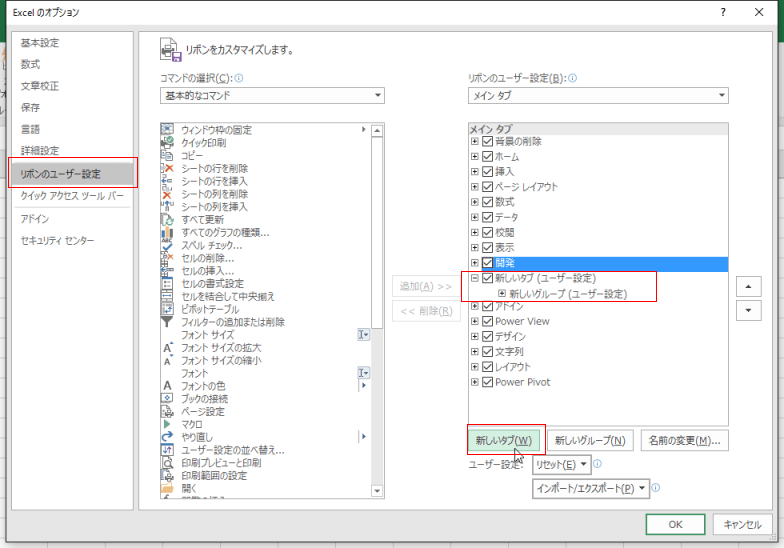The image size is (784, 548).
Task: Click the All Chart Types (すべてのグラフの種類) icon
Action: pos(167,232)
